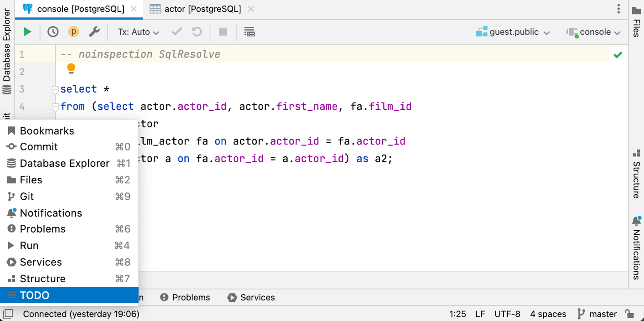This screenshot has width=644, height=321.
Task: Open the Problems tool window button
Action: pyautogui.click(x=185, y=297)
